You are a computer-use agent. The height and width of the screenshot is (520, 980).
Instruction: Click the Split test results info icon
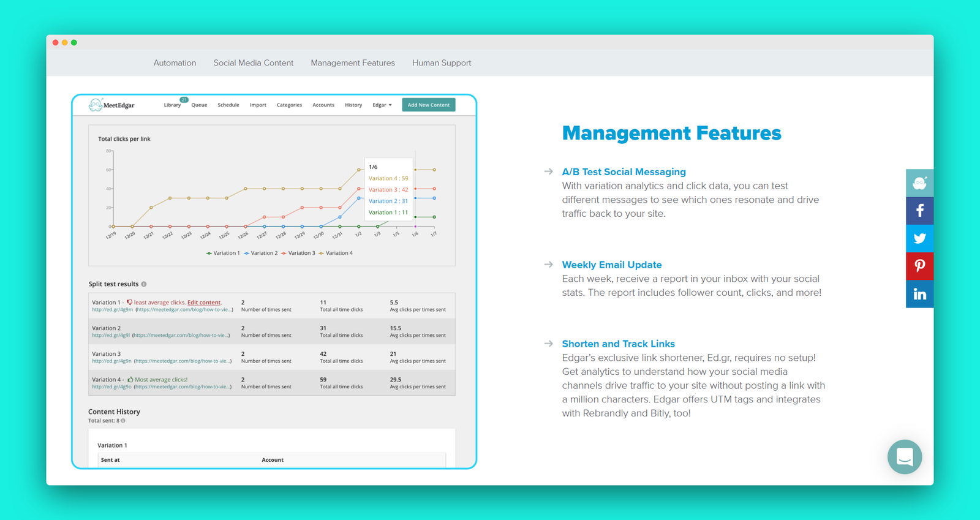click(x=144, y=284)
